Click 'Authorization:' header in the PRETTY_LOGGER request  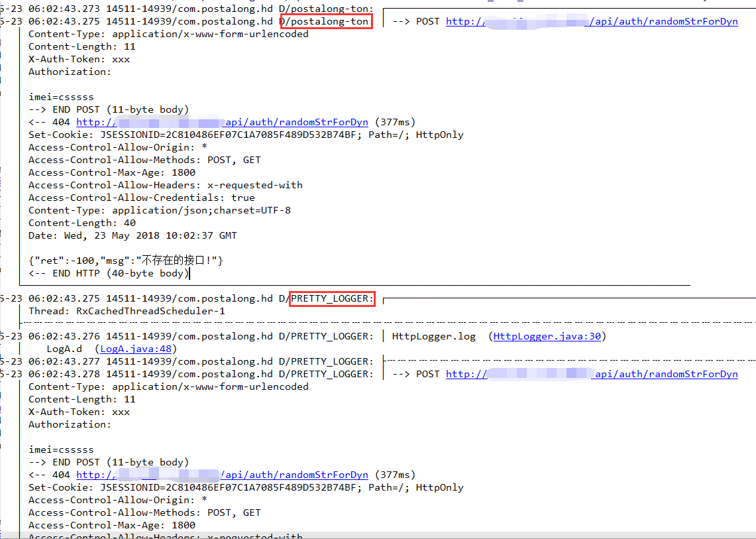tap(70, 425)
